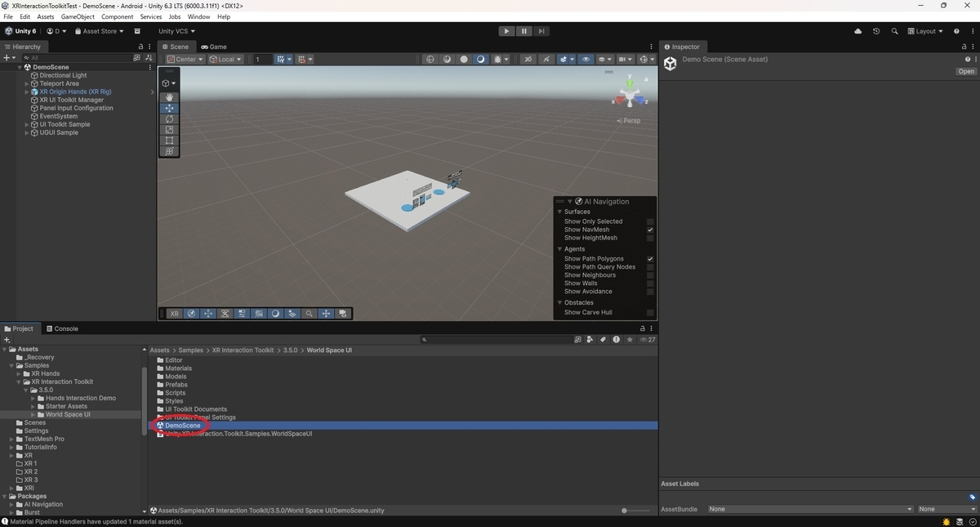The height and width of the screenshot is (527, 980).
Task: Expand the UI Toolkit Sample object
Action: click(x=27, y=124)
